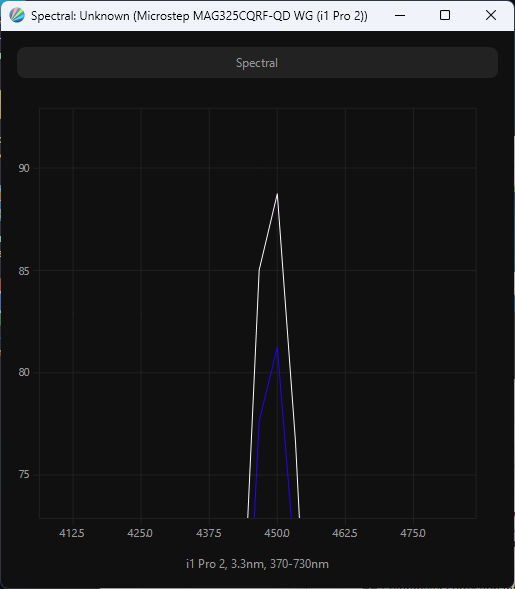Click the app icon in title bar
The height and width of the screenshot is (589, 515).
(17, 15)
